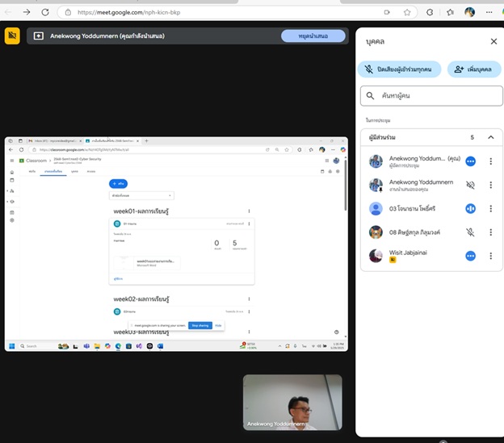Image resolution: width=504 pixels, height=443 pixels.
Task: Switch to the Gmail Inbox tab in shared browser
Action: (x=55, y=141)
